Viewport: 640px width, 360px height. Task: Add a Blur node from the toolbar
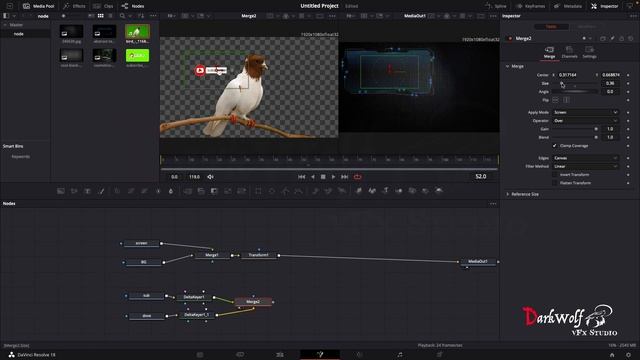point(171,191)
